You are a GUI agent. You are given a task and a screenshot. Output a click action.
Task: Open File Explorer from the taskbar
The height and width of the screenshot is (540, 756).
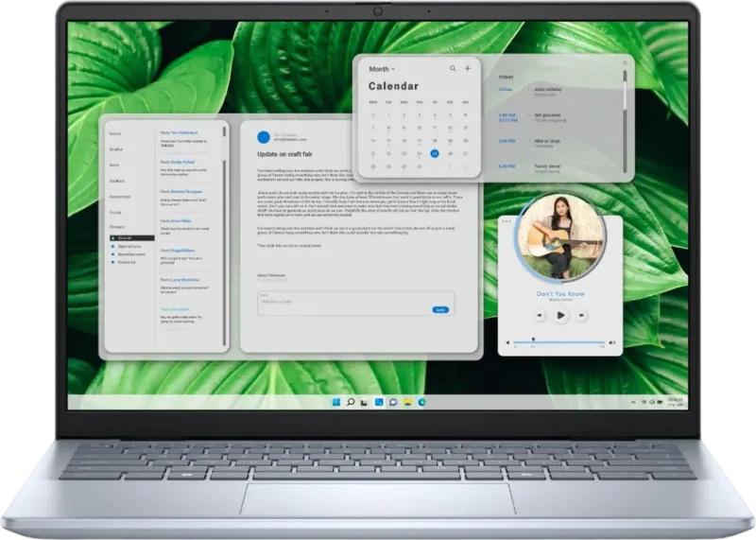[407, 402]
